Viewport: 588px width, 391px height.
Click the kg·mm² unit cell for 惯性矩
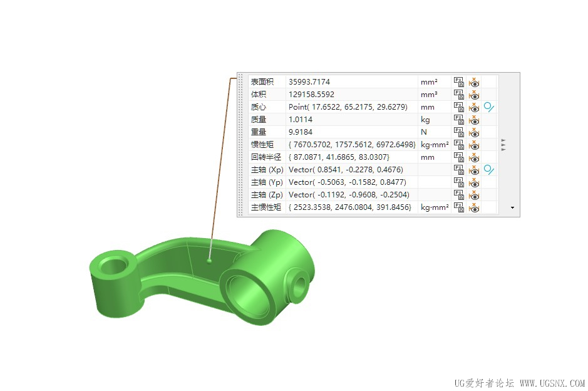[x=434, y=145]
